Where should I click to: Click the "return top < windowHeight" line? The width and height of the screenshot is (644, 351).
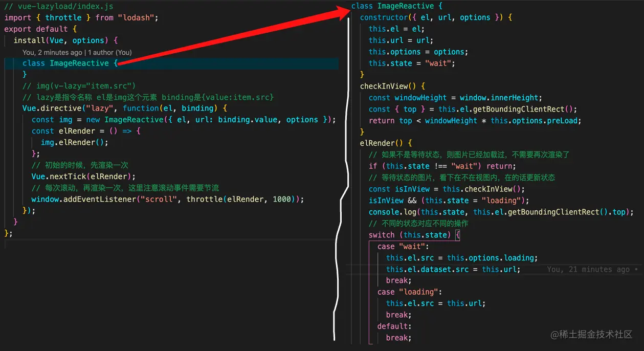[475, 121]
